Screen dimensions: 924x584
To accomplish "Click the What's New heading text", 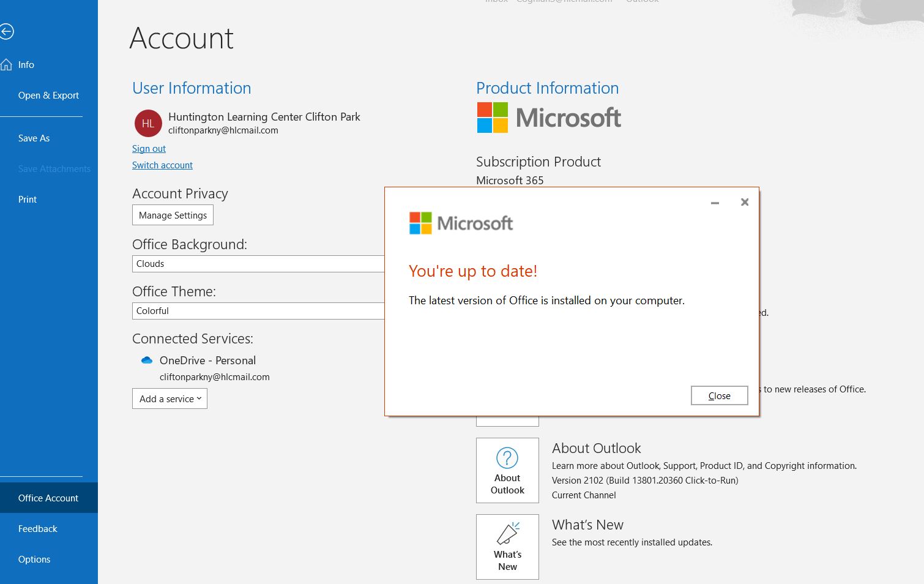I will click(x=587, y=525).
